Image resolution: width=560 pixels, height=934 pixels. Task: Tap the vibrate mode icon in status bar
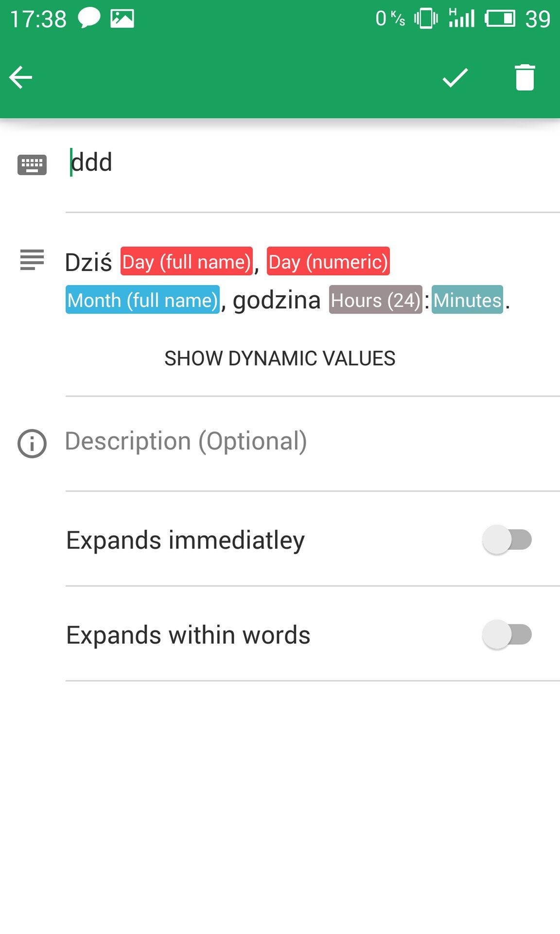426,18
